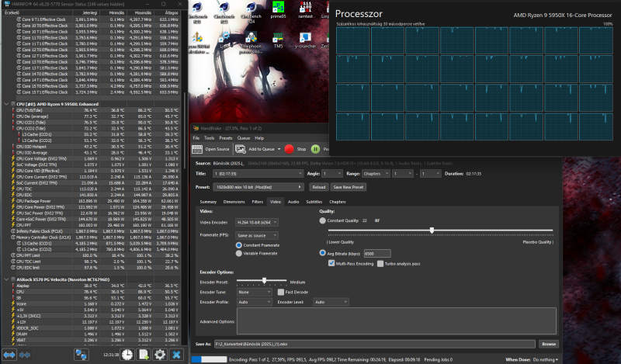Viewport: 621px width, 364px height.
Task: Uncheck Multi-Pass Encoding checkbox
Action: pos(331,263)
